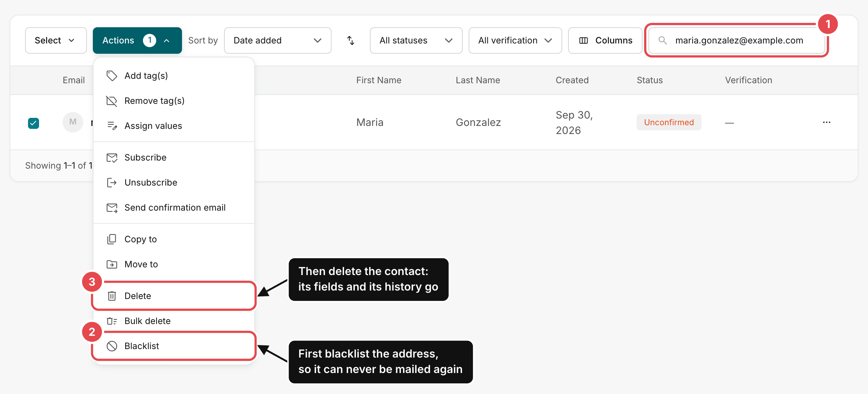Click the Verification column header

[748, 80]
